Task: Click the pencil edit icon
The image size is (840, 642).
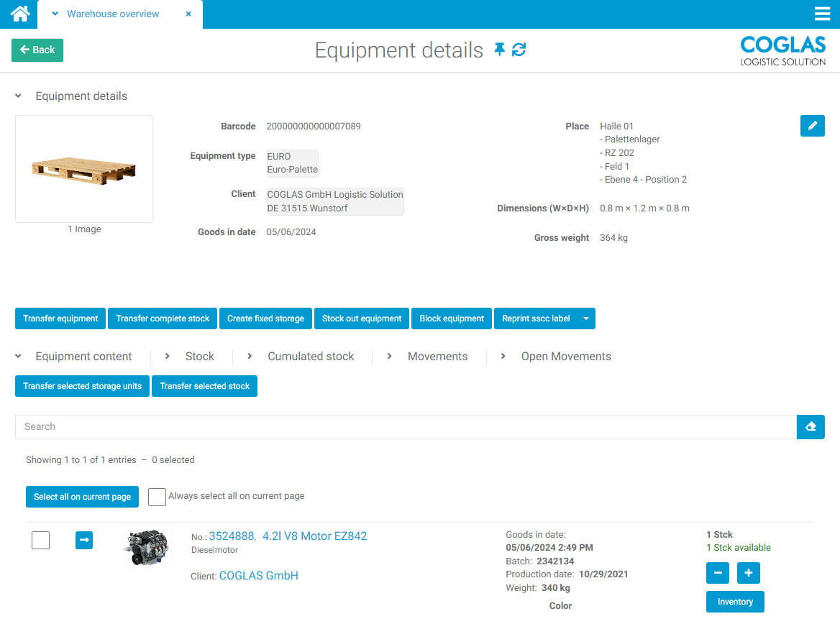Action: pos(812,126)
